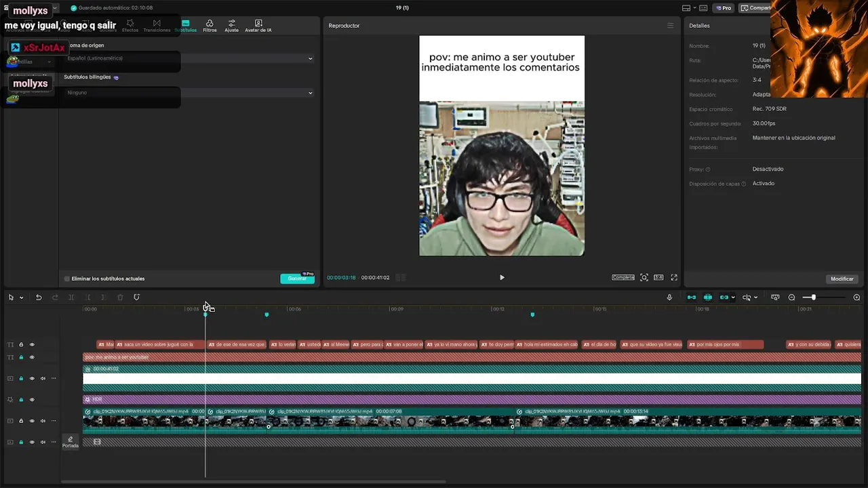Open the player hamburger menu
The width and height of the screenshot is (868, 488).
(671, 26)
